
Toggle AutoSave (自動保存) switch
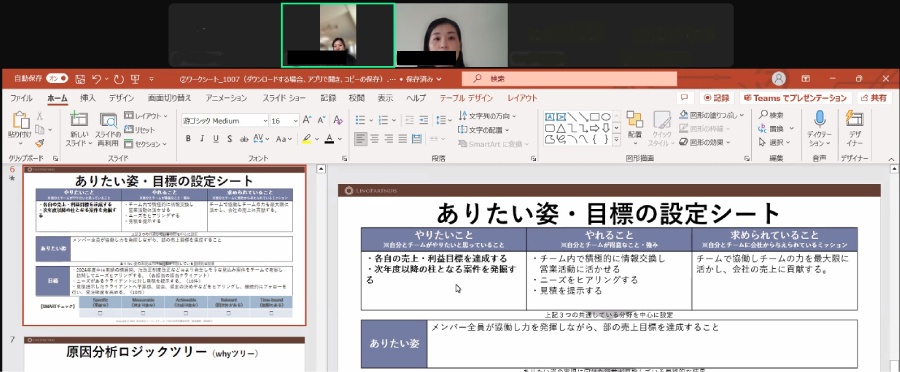[57, 78]
